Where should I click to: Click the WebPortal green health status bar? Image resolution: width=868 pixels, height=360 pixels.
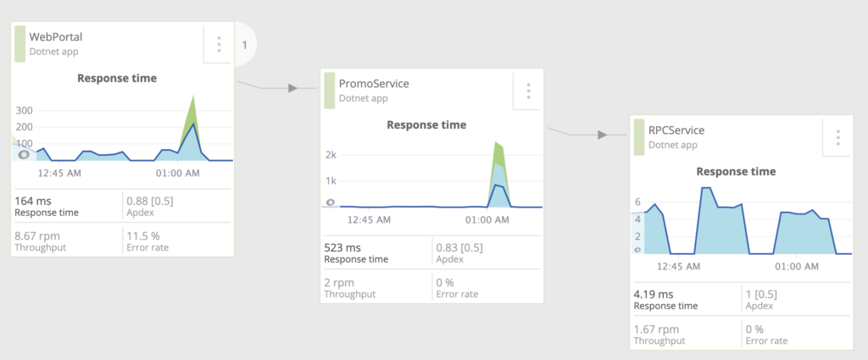(x=20, y=44)
